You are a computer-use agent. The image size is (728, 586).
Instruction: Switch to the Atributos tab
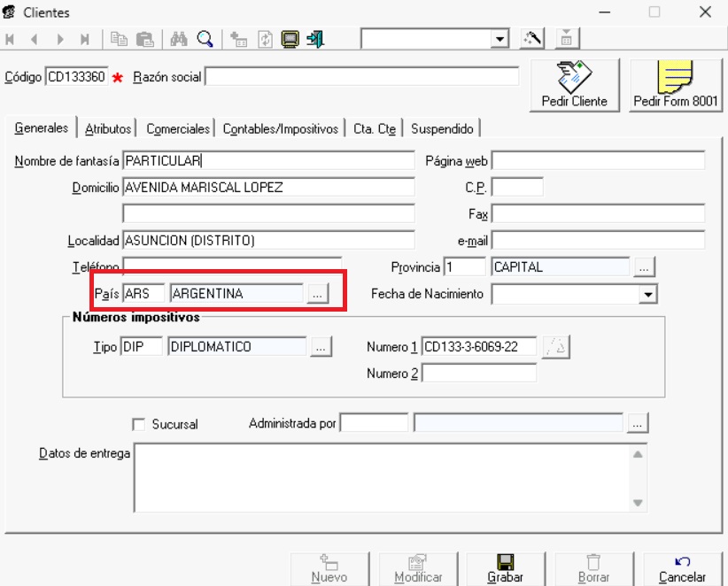point(108,129)
